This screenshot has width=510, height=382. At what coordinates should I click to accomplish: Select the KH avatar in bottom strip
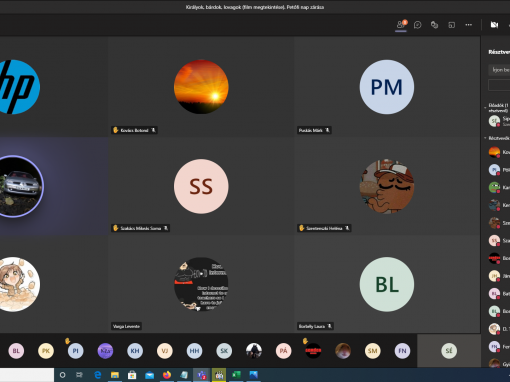tap(135, 351)
